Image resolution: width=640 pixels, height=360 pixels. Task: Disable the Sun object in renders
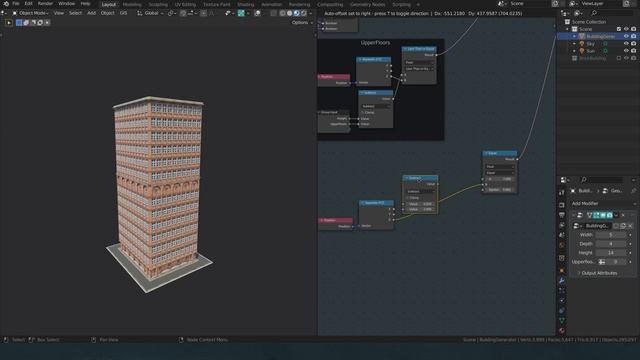pos(633,51)
